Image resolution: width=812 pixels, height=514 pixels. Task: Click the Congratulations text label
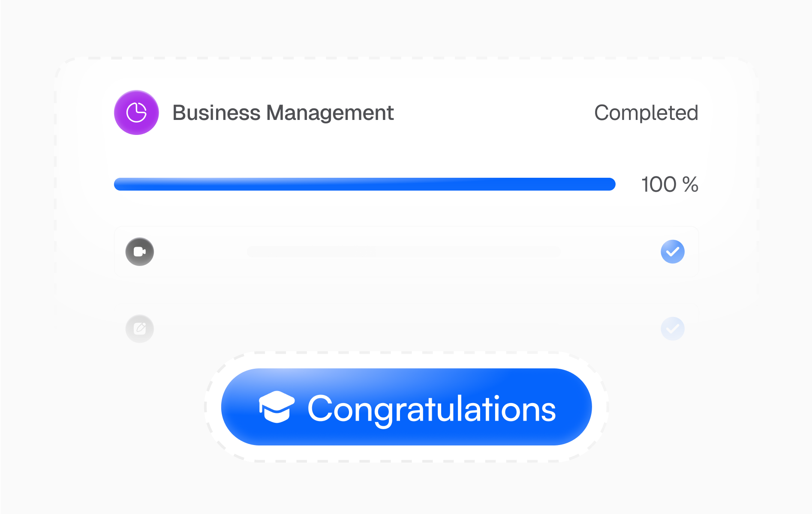tap(431, 409)
